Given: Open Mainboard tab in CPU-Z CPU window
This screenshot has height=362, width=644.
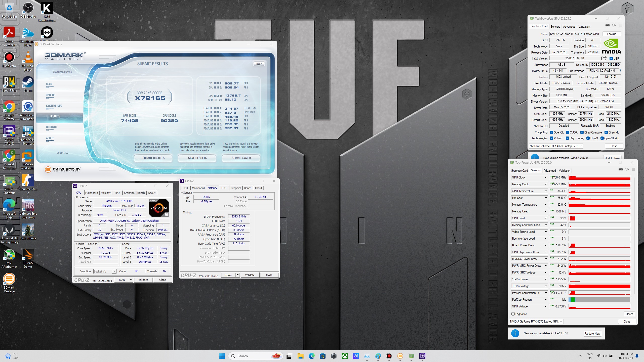Looking at the screenshot, I should point(92,193).
